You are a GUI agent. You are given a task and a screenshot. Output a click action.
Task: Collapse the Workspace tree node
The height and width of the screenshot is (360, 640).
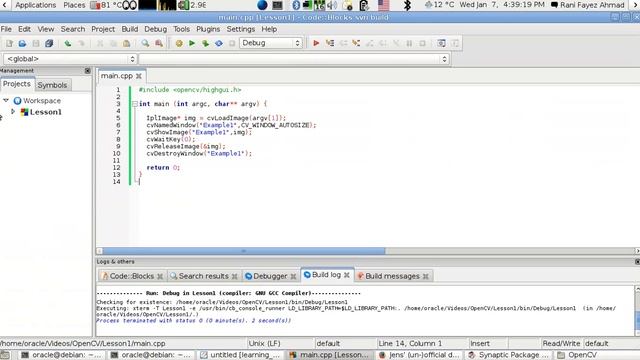click(6, 100)
